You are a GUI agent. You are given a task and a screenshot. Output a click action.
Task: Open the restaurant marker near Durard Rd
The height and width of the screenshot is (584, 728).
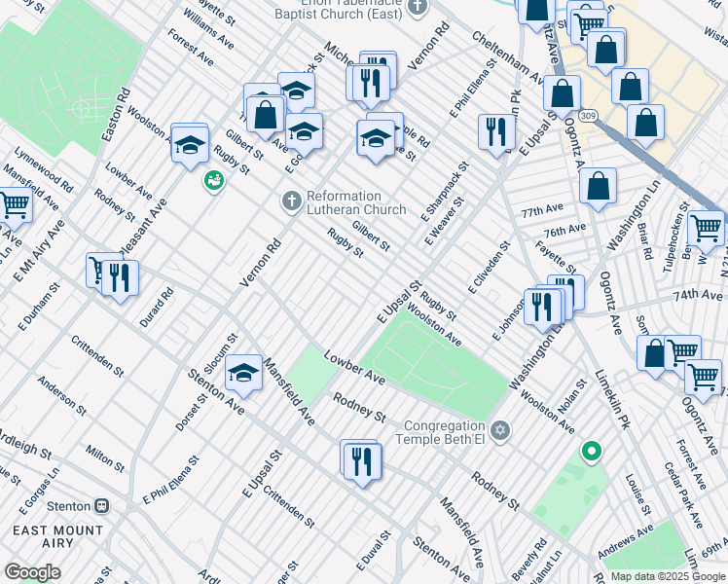click(x=119, y=277)
